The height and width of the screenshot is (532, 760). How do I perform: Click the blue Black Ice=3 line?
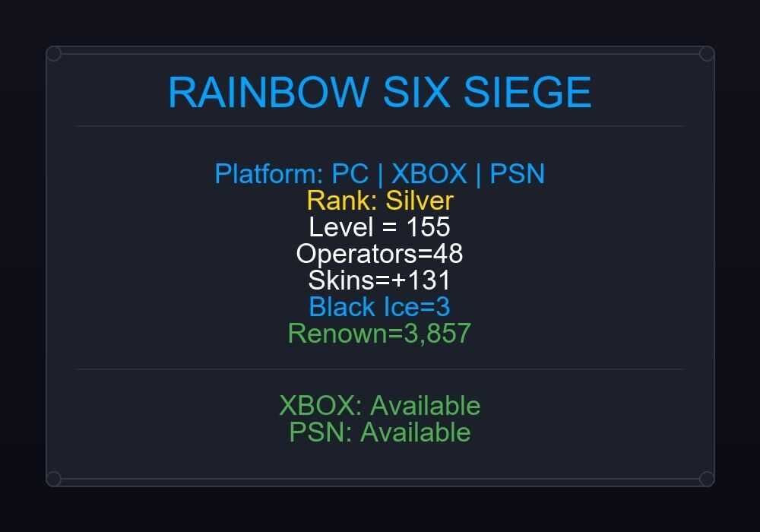[x=379, y=307]
